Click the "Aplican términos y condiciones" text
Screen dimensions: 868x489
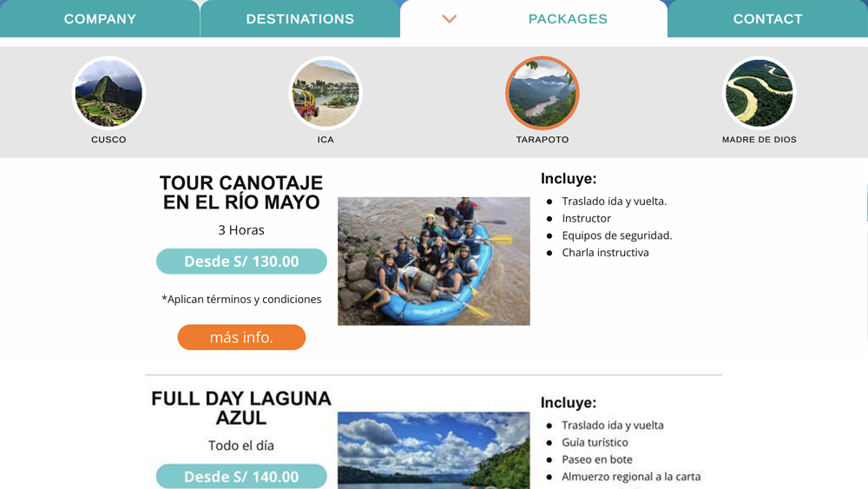pyautogui.click(x=241, y=300)
